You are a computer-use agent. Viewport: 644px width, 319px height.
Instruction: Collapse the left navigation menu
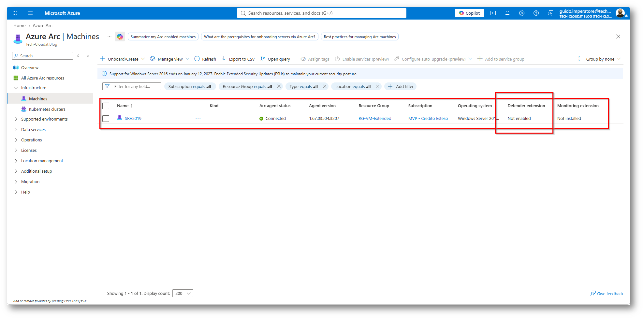[88, 56]
